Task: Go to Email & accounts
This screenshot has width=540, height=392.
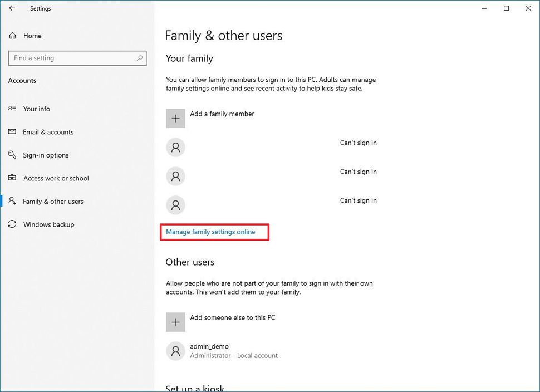Action: click(x=48, y=132)
